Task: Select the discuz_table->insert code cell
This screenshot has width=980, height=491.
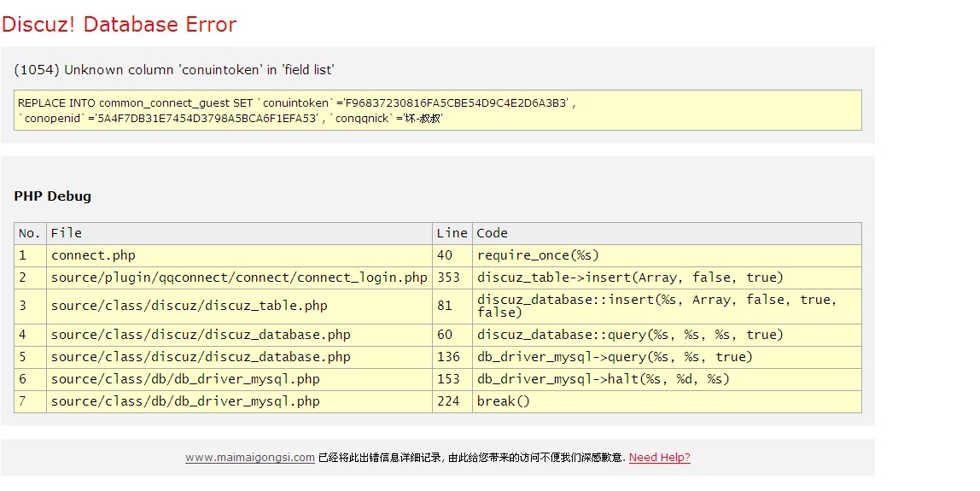Action: tap(630, 278)
